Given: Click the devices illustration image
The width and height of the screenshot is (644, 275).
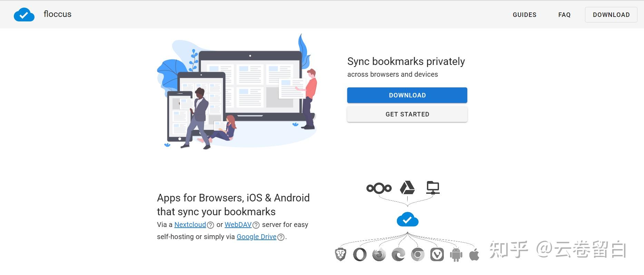Looking at the screenshot, I should 237,92.
